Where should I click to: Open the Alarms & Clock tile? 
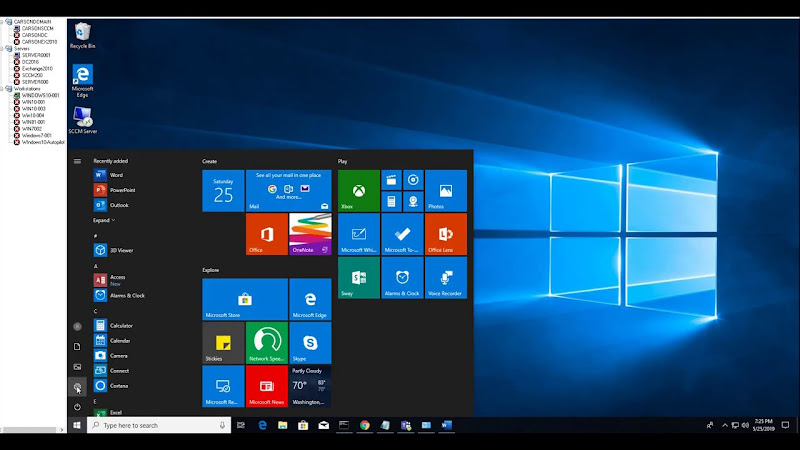coord(403,278)
